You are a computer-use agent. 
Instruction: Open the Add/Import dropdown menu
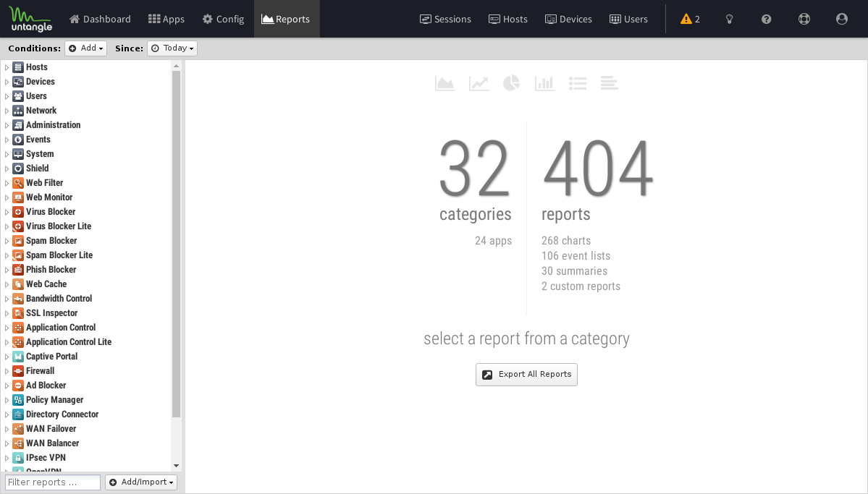tap(141, 482)
